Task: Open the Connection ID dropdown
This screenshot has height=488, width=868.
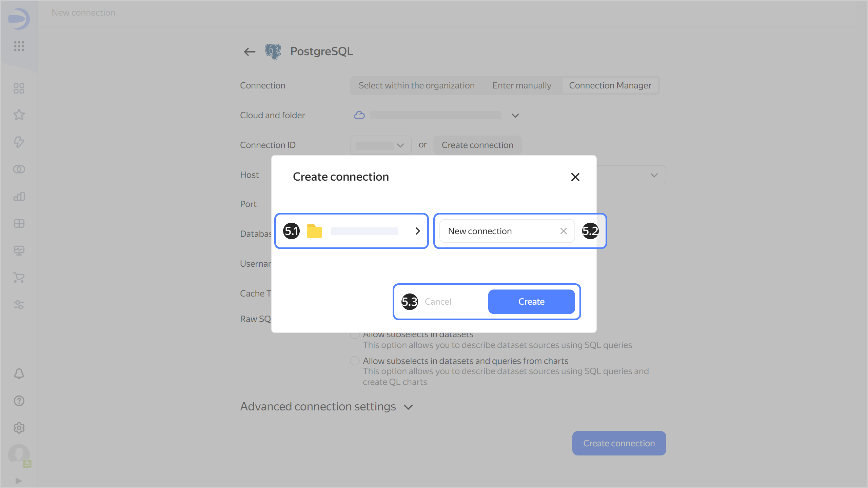Action: click(380, 145)
